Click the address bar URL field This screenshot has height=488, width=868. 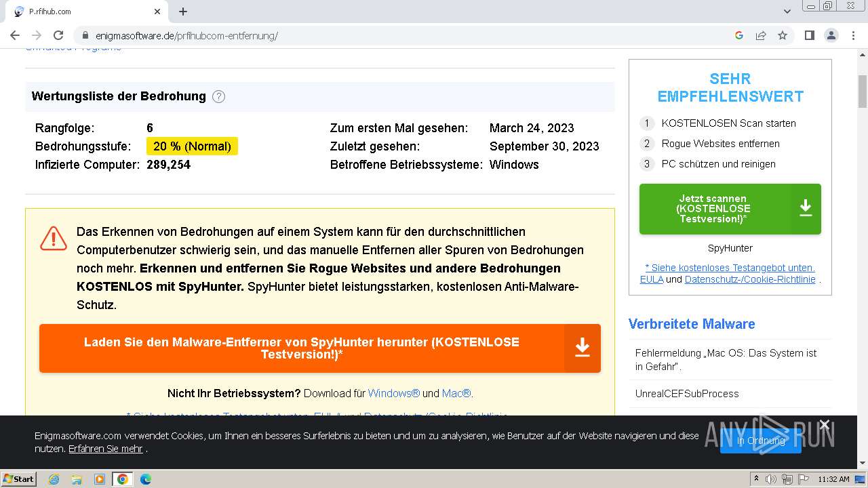[x=407, y=35]
